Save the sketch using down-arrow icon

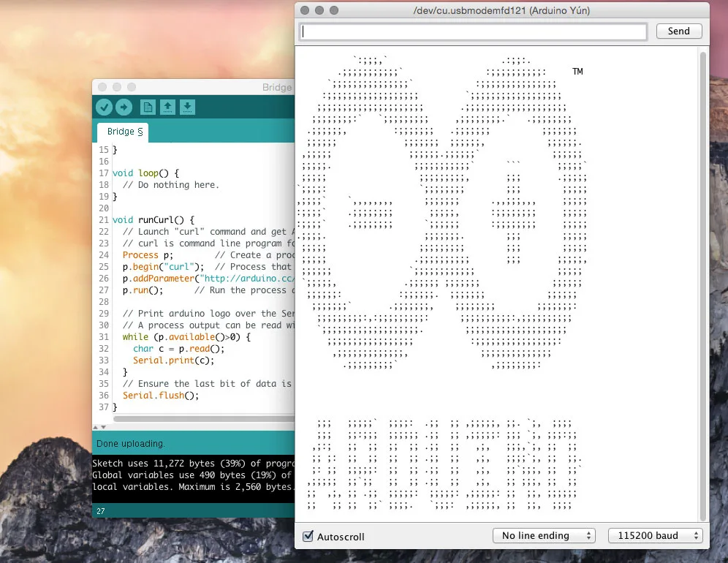click(187, 107)
